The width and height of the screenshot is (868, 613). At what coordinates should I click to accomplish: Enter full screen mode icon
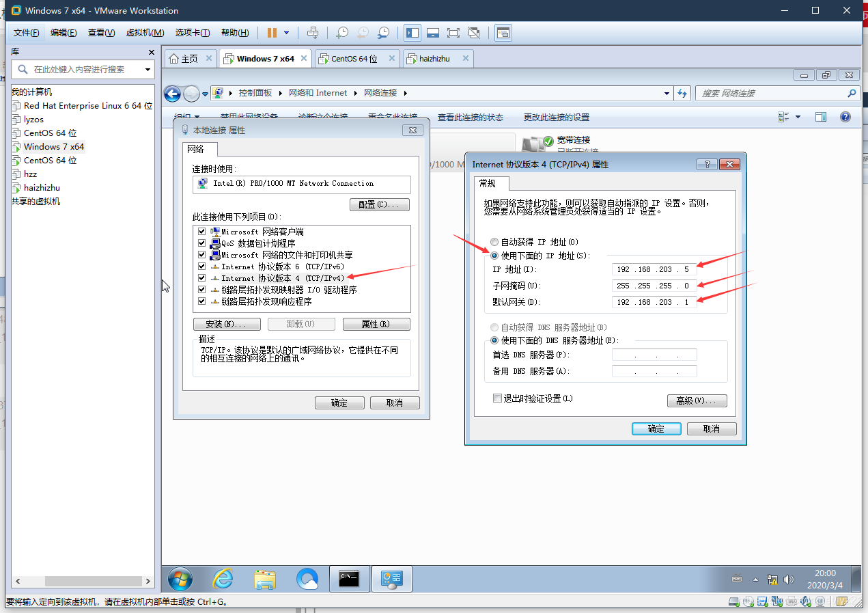(453, 33)
